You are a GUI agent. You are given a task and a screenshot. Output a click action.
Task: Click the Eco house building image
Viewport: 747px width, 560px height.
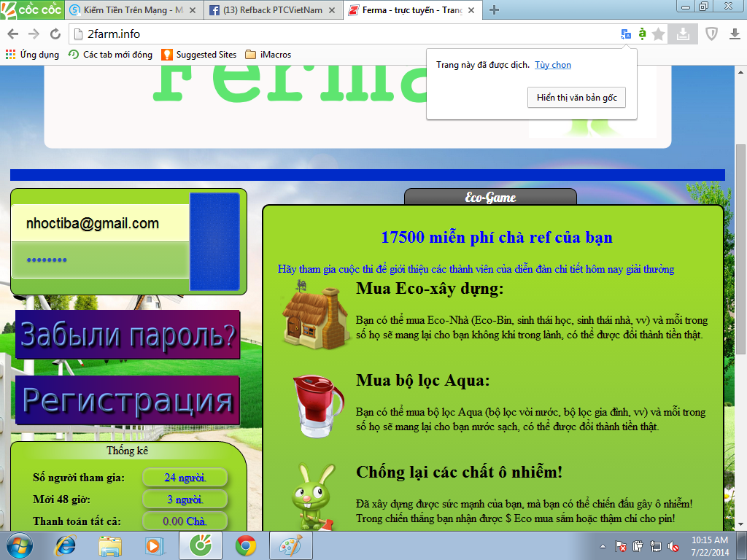coord(315,314)
